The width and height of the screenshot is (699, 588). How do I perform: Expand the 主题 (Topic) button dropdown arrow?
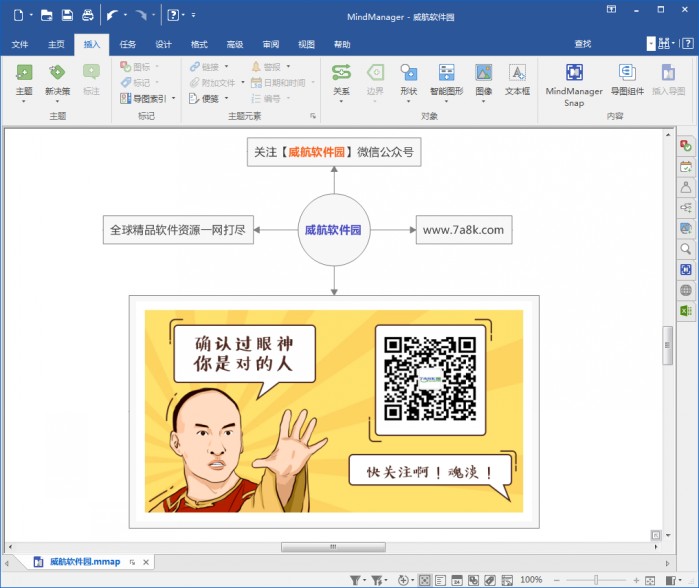[24, 102]
